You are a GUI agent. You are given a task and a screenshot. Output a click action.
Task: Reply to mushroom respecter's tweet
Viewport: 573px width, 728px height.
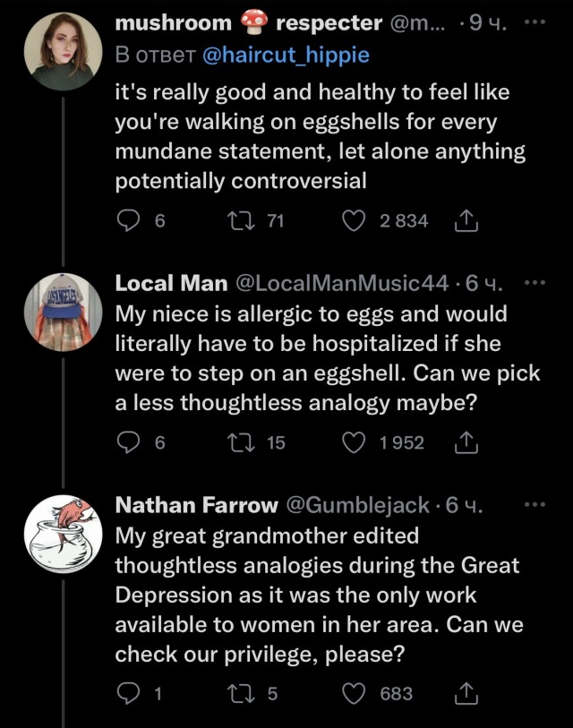(129, 221)
